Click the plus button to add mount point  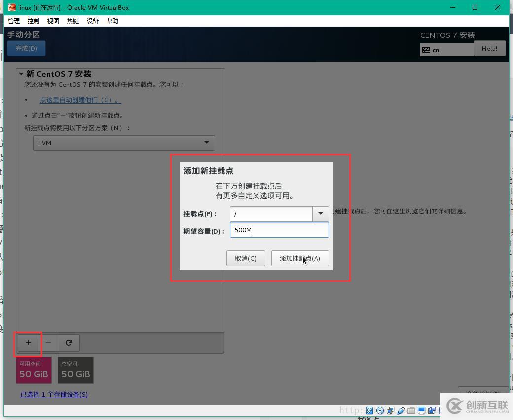(28, 343)
